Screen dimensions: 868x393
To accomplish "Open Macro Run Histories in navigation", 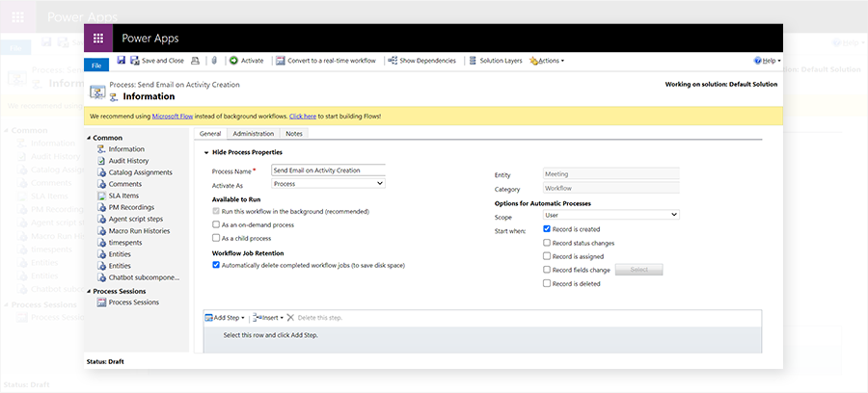I will click(140, 231).
